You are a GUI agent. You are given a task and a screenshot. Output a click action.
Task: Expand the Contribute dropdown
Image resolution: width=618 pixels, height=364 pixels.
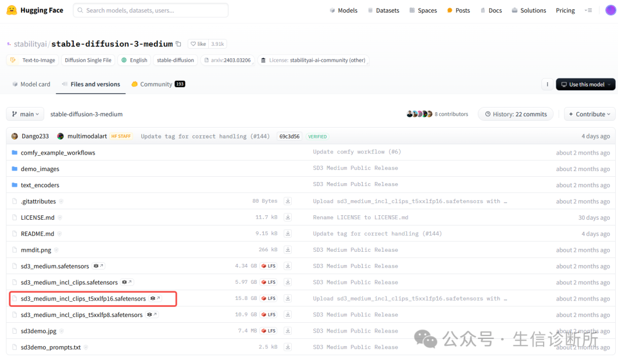589,114
